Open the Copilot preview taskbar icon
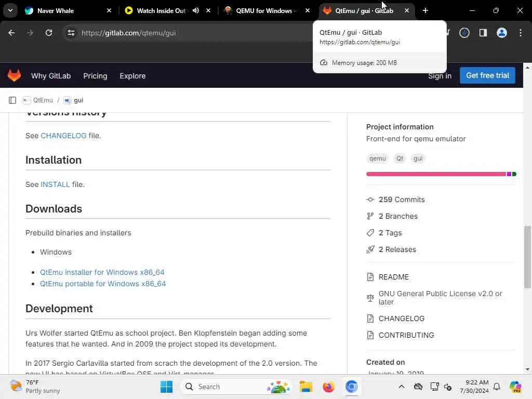 515,387
